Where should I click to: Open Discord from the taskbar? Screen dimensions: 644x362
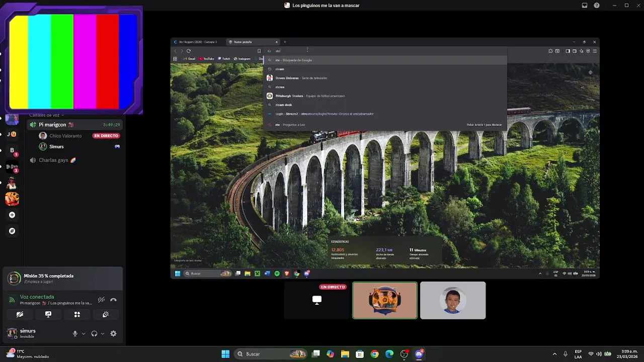click(419, 354)
